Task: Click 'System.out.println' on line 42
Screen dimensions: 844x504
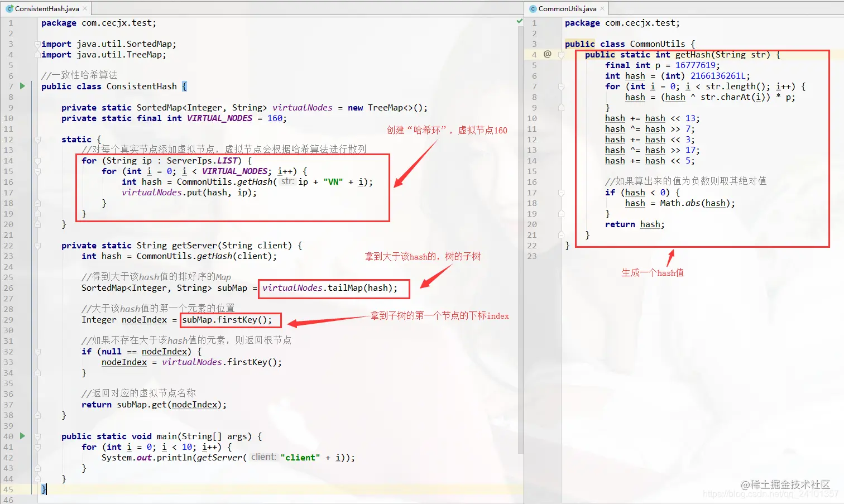Action: (147, 458)
